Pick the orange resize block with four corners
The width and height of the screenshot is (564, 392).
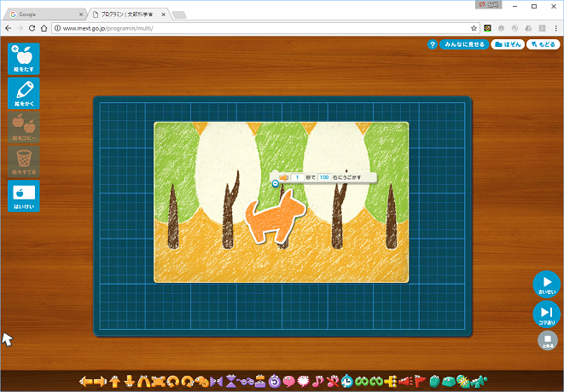tap(158, 381)
